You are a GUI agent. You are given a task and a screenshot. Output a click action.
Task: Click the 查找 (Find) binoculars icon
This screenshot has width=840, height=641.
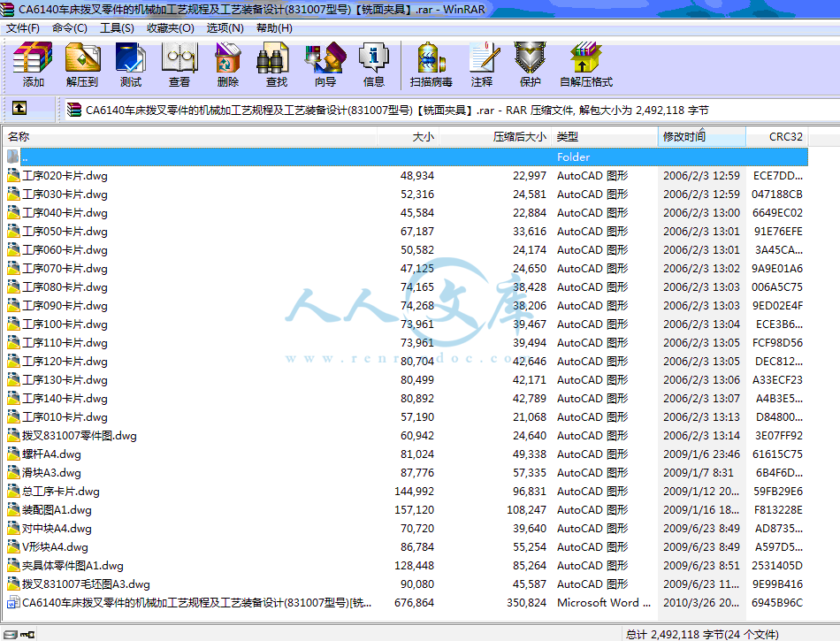pos(274,57)
